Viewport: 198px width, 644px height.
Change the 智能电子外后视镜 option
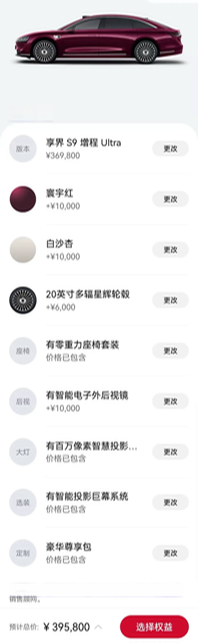(x=170, y=401)
